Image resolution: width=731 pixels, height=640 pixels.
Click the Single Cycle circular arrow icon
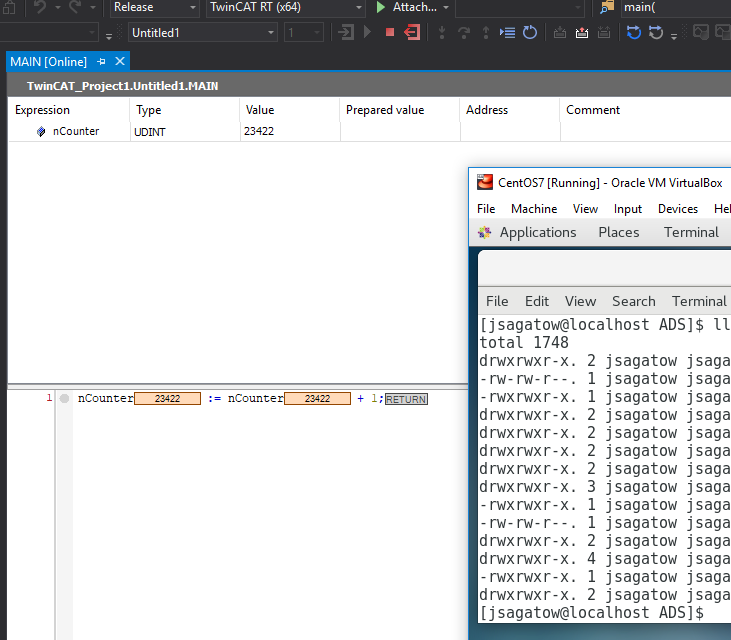click(530, 33)
